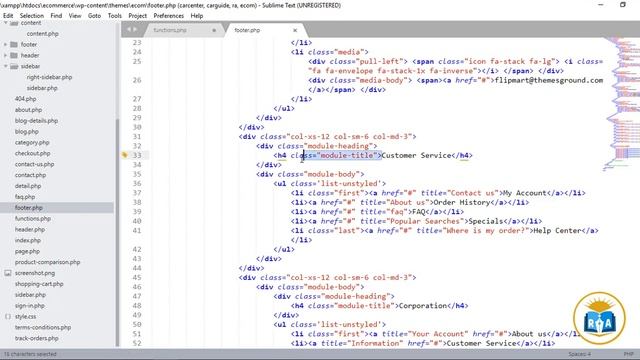
Task: Open the Selection menu
Action: tap(31, 16)
